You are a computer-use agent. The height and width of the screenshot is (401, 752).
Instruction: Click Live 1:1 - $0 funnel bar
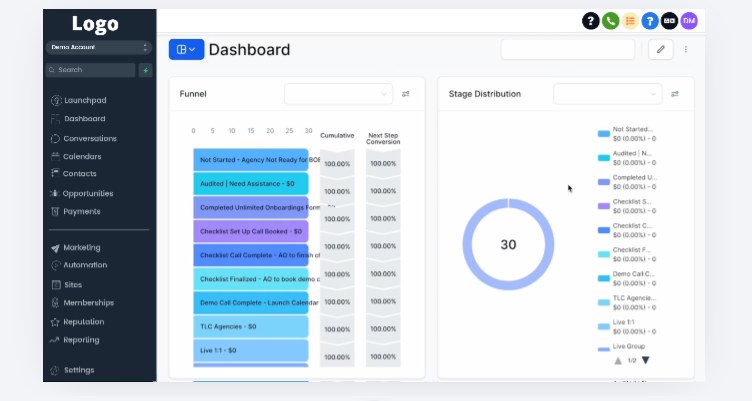(251, 351)
